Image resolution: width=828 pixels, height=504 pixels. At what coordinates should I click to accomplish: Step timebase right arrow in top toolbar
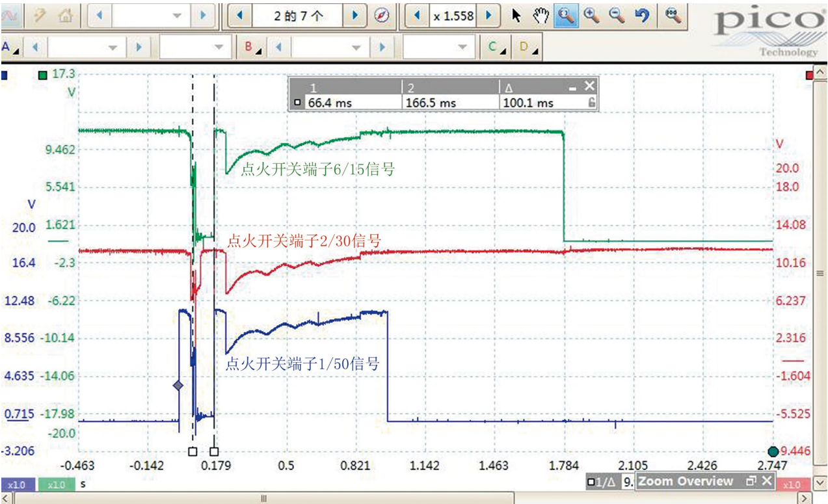tap(204, 16)
